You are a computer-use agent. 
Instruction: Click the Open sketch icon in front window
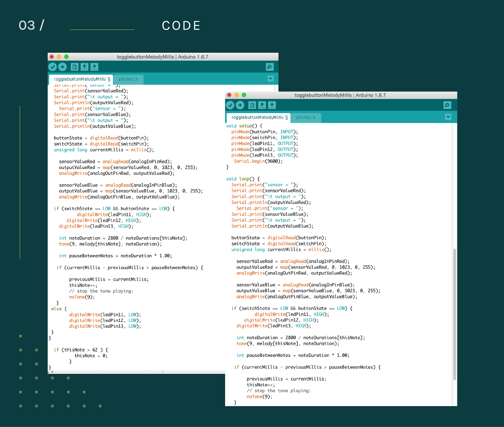(x=262, y=105)
